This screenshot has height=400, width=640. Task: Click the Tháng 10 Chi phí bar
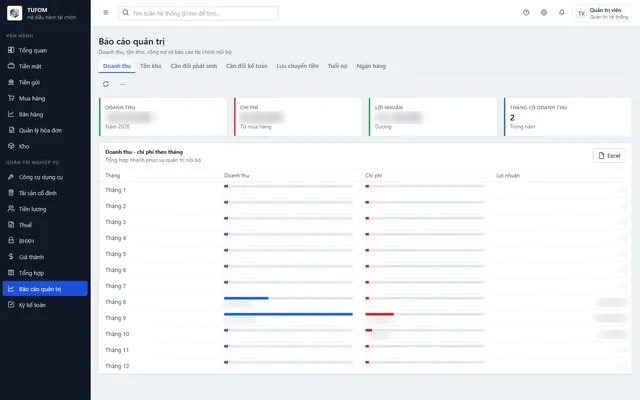click(x=369, y=330)
